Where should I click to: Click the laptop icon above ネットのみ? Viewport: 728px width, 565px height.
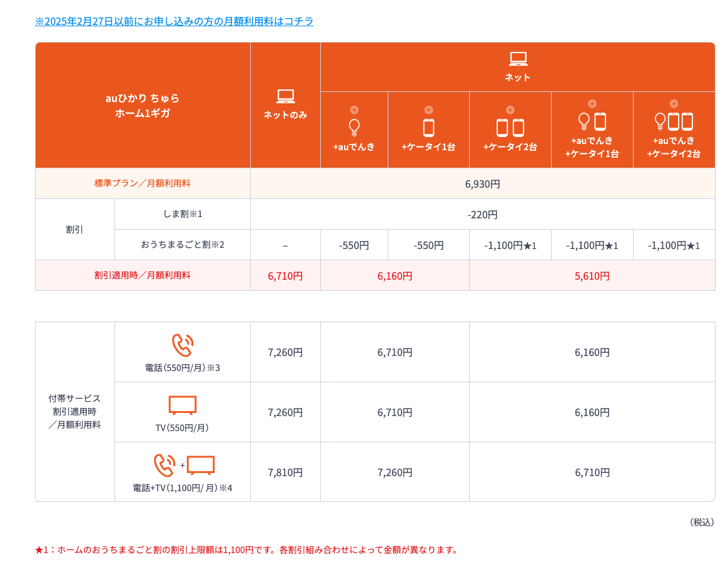(x=285, y=96)
